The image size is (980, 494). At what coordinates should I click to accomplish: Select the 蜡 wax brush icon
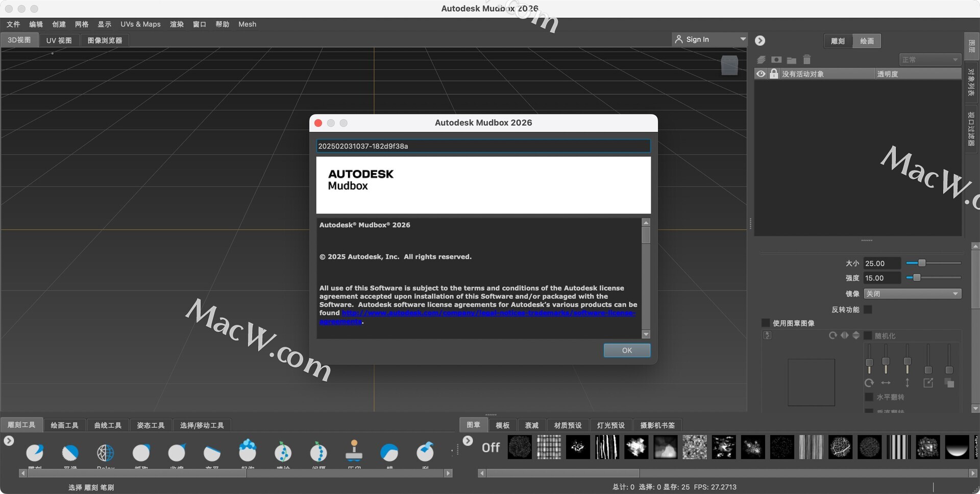click(389, 452)
